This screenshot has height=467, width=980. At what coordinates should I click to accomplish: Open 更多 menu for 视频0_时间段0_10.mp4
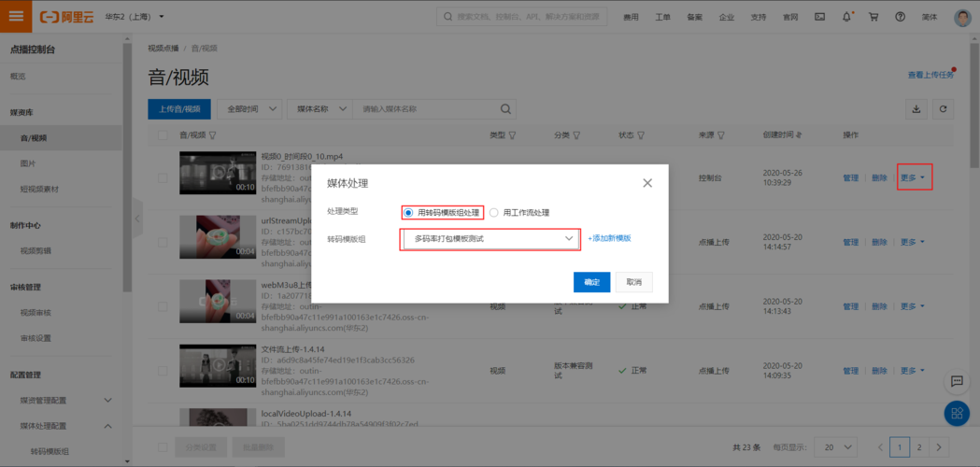[x=913, y=177]
